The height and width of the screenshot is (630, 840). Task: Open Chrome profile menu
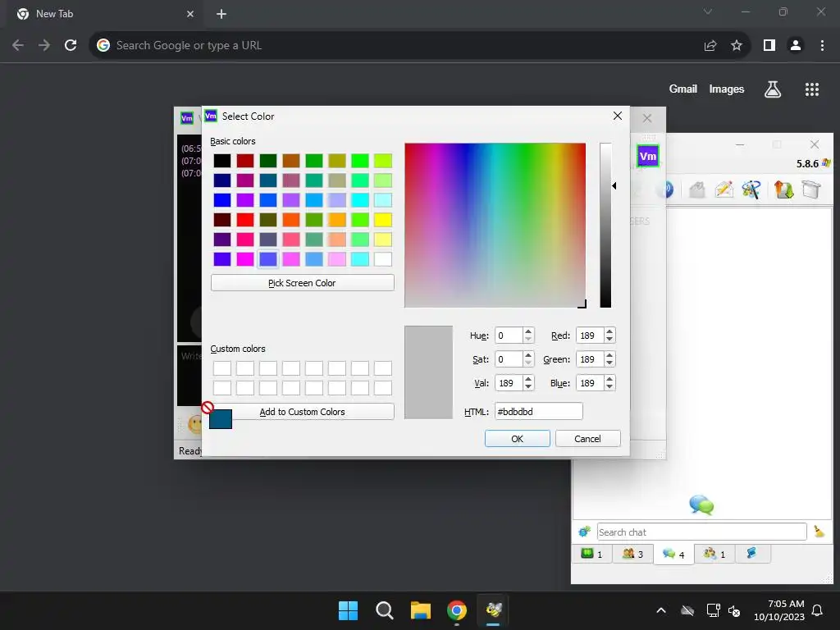pyautogui.click(x=796, y=46)
